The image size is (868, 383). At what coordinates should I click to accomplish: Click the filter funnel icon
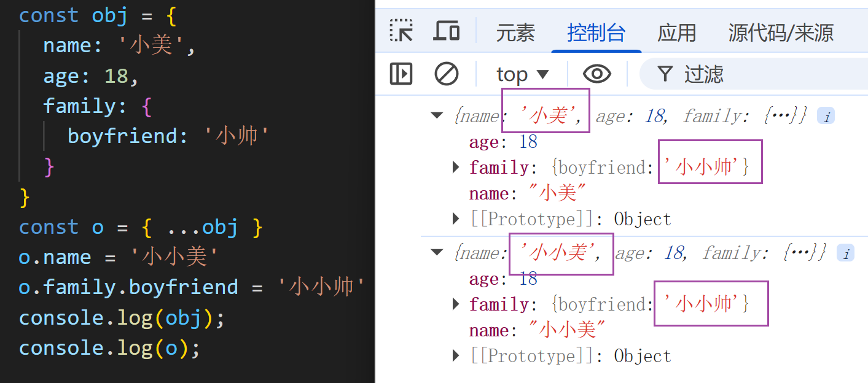(x=665, y=74)
